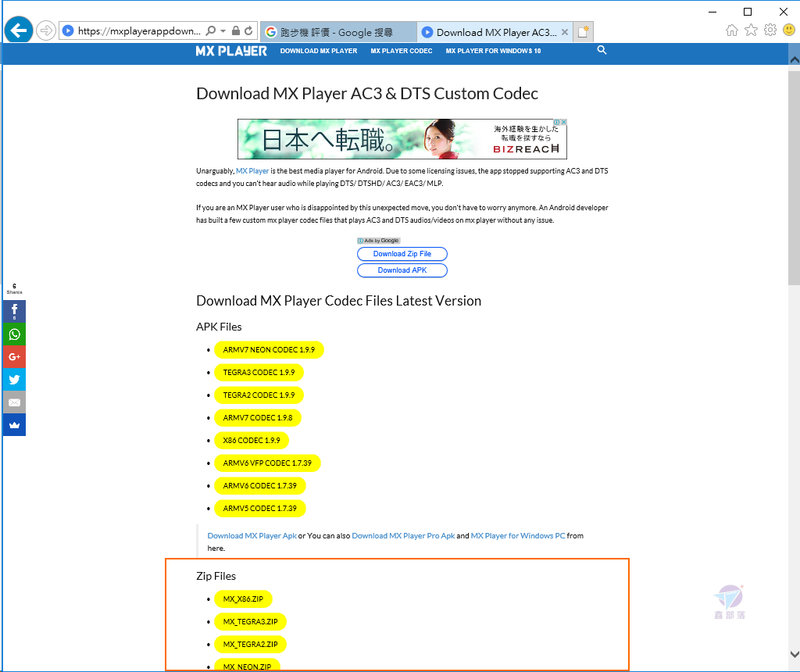
Task: Close the Download MX Player AC3 tab
Action: coord(565,32)
